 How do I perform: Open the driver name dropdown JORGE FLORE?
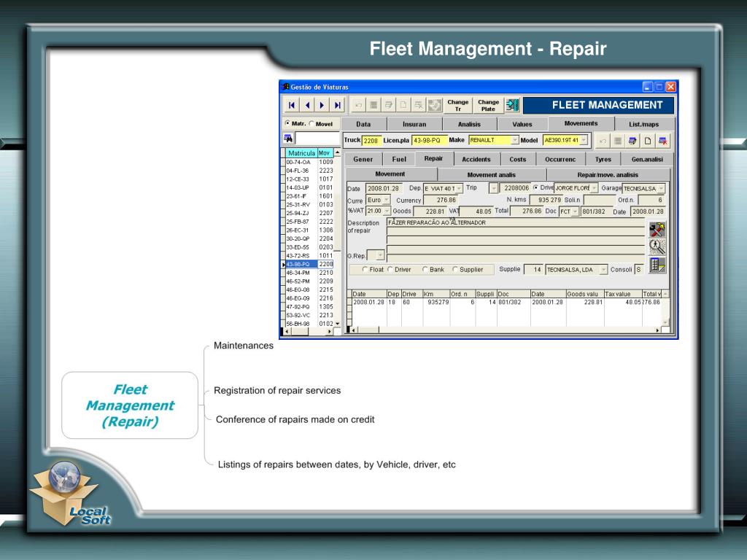594,189
